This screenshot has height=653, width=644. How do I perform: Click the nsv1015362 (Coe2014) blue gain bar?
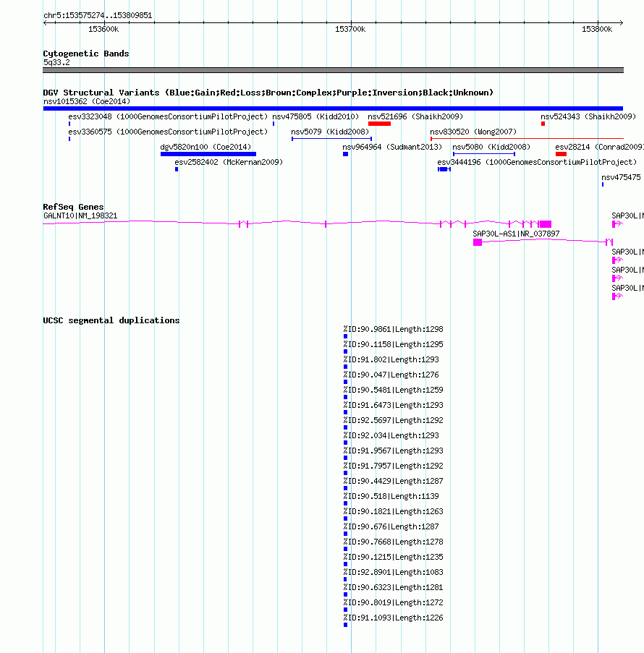point(333,108)
